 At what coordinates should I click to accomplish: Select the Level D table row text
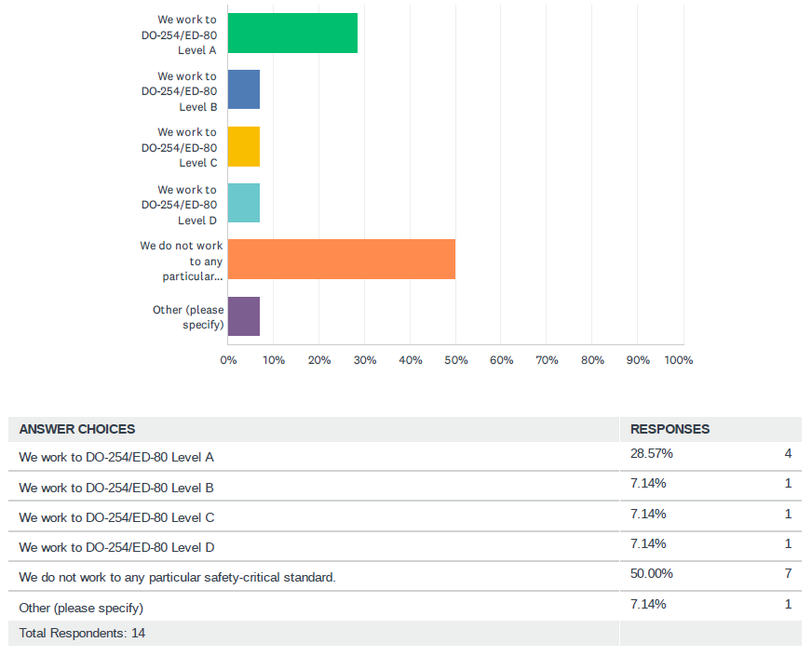116,547
